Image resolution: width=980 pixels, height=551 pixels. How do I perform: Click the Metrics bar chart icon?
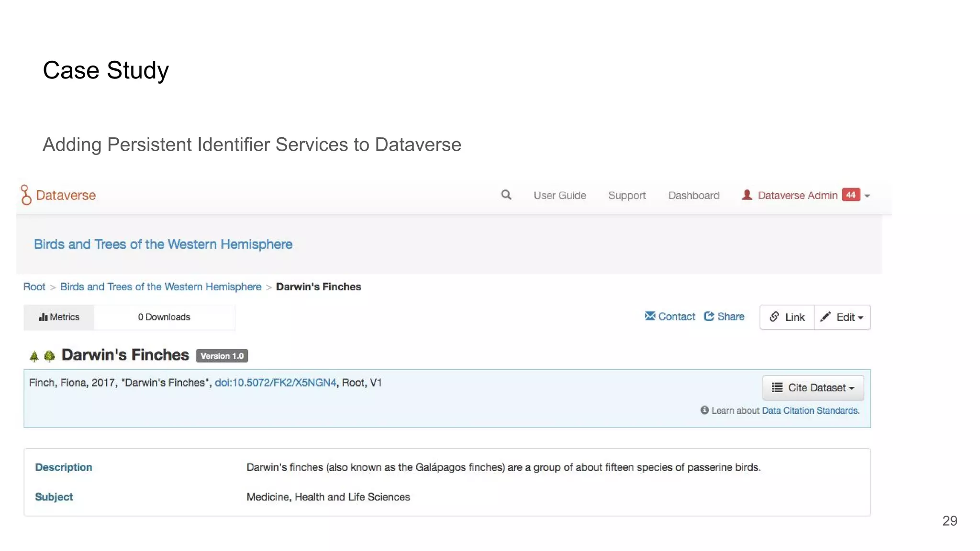tap(43, 317)
